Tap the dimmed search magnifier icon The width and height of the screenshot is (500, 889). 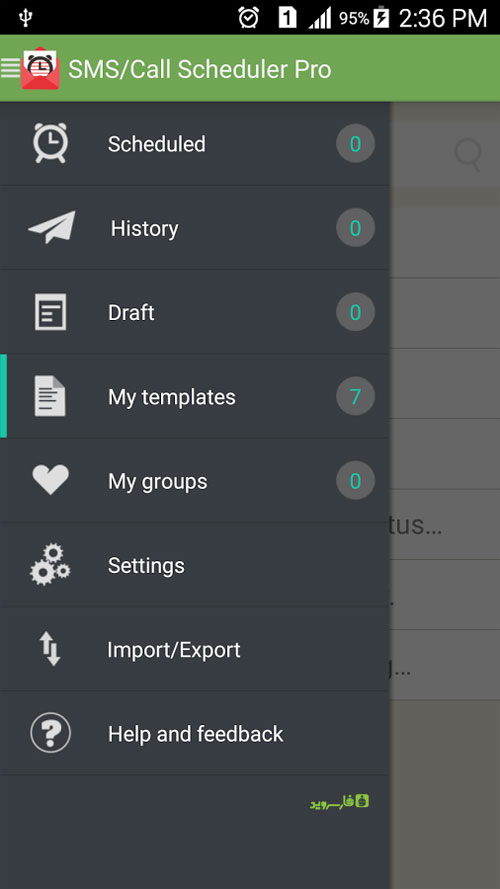pyautogui.click(x=469, y=154)
